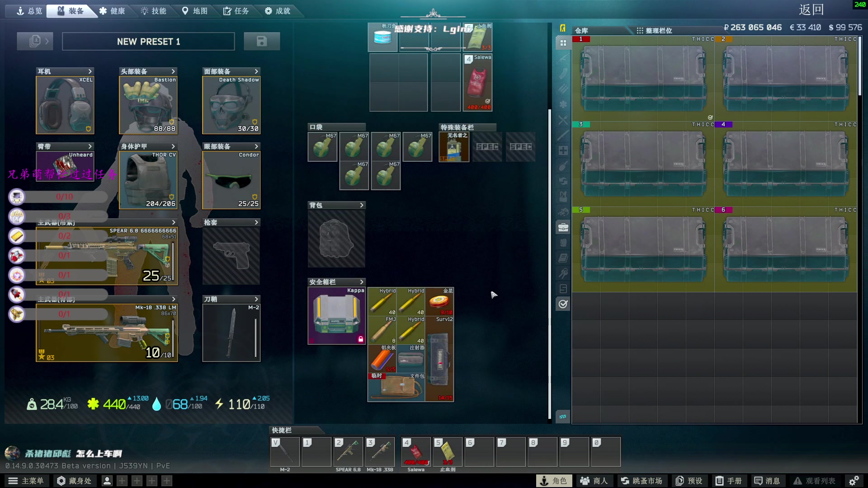The image size is (868, 488).
Task: Expand the 背包 backpack slot chevron
Action: point(362,205)
